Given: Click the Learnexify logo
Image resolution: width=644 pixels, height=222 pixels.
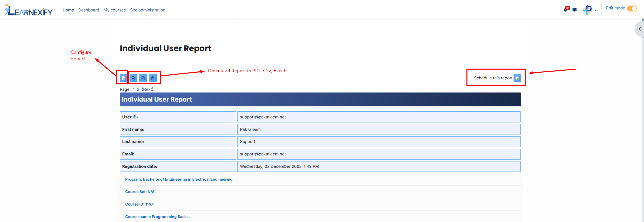Looking at the screenshot, I should pos(28,10).
